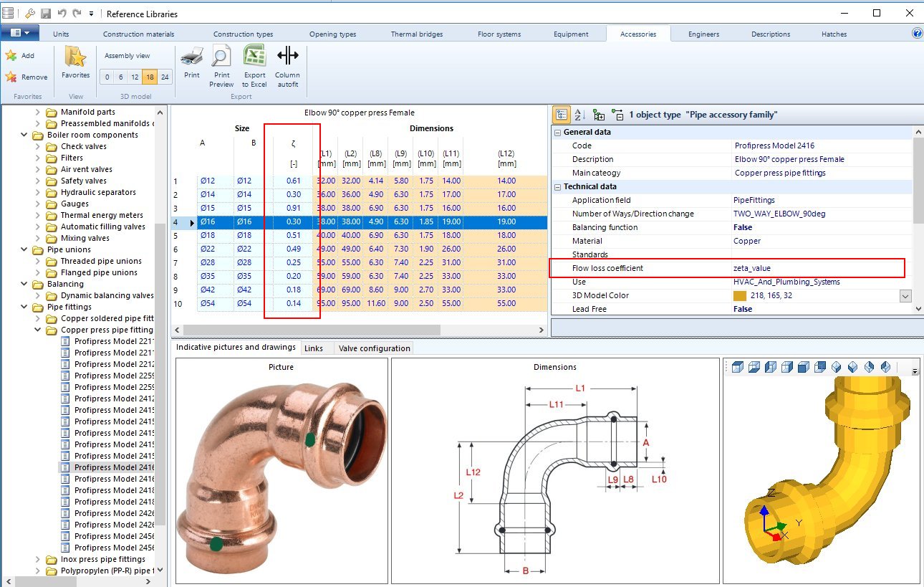The width and height of the screenshot is (924, 587).
Task: Set 3D model assembly view to 0
Action: [107, 77]
